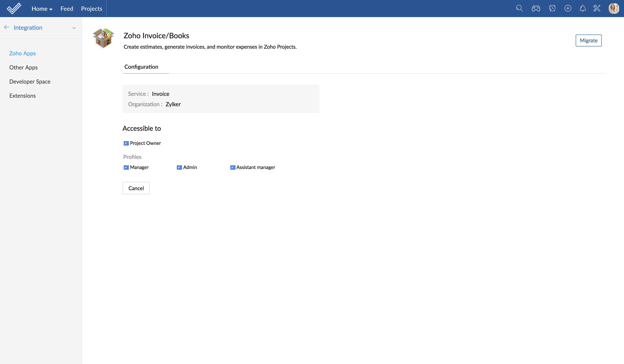Go back using the Integration arrow
This screenshot has width=624, height=364.
[7, 27]
